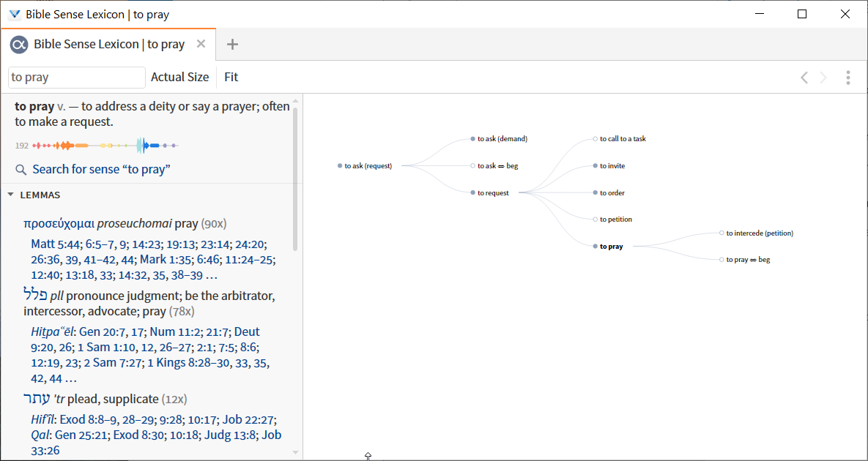Select the Bible Sense Lexicon | to pray tab

tap(109, 44)
